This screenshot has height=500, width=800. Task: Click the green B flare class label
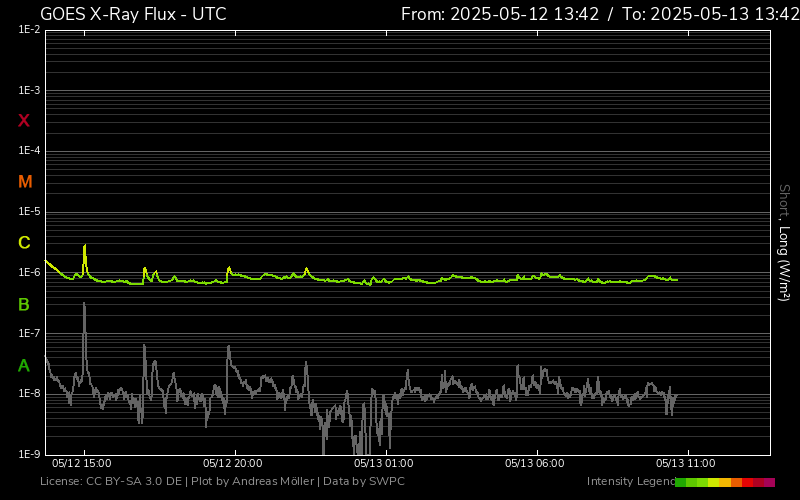[x=24, y=304]
